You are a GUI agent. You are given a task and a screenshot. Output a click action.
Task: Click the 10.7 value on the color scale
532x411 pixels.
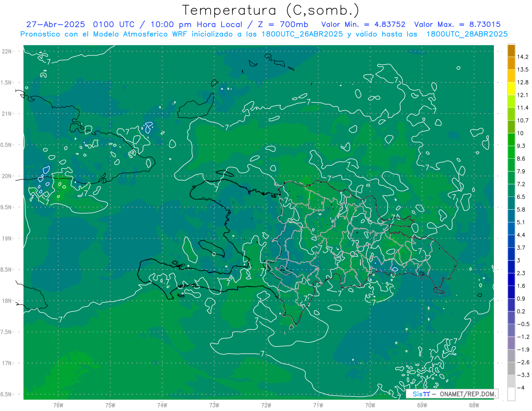[523, 121]
